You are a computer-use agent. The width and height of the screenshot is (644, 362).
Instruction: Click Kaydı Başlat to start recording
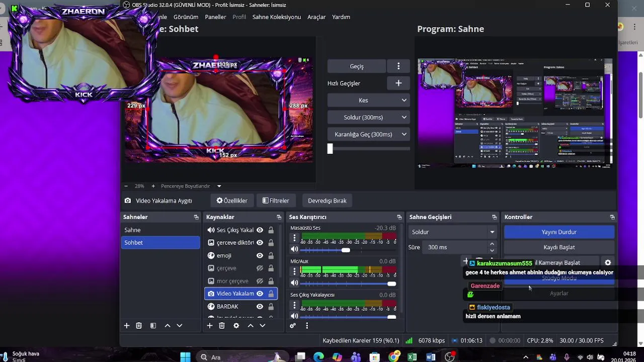click(x=559, y=247)
